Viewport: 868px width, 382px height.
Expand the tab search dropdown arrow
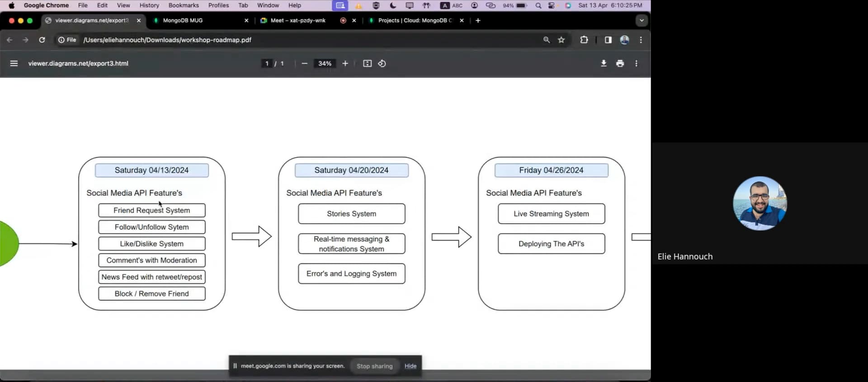click(x=641, y=20)
